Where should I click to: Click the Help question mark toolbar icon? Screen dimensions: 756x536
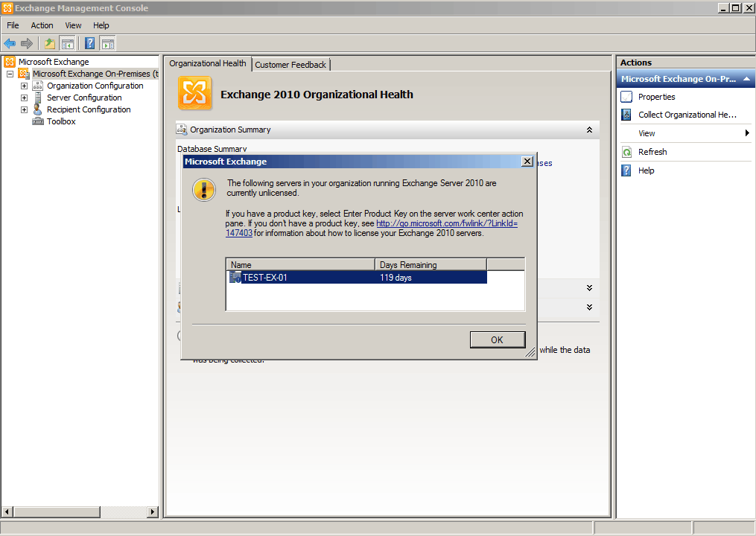point(89,44)
